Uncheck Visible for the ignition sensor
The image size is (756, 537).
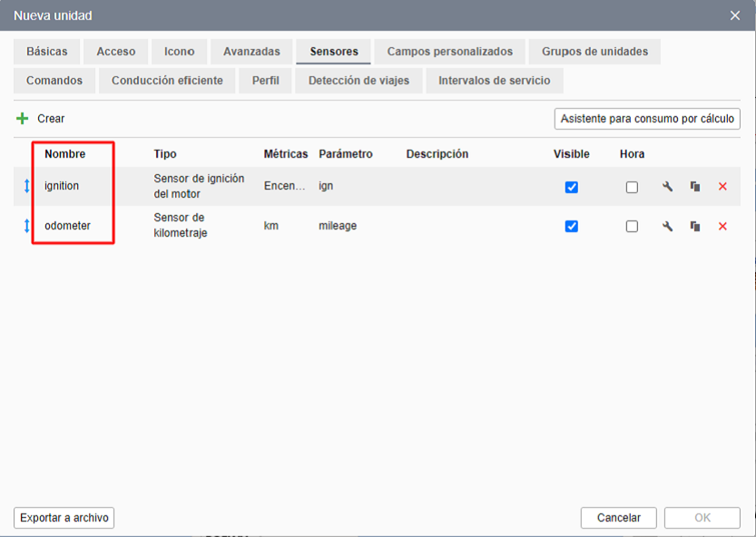click(x=572, y=187)
